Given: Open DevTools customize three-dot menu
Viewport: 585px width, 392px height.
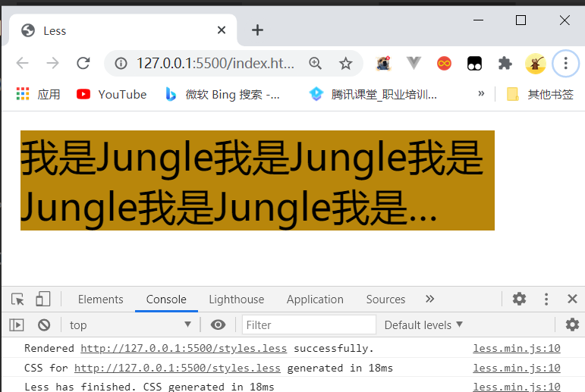Looking at the screenshot, I should point(546,299).
